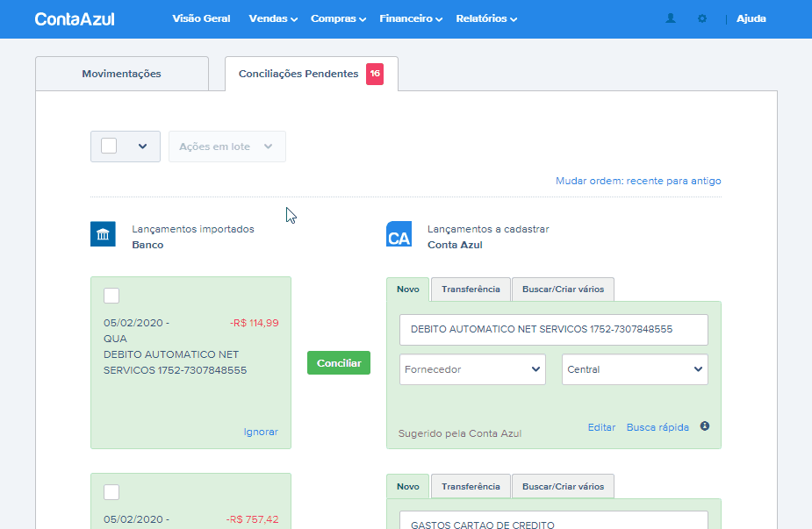
Task: Switch to Transferência tab for the NET SERVICOS entry
Action: pyautogui.click(x=471, y=290)
